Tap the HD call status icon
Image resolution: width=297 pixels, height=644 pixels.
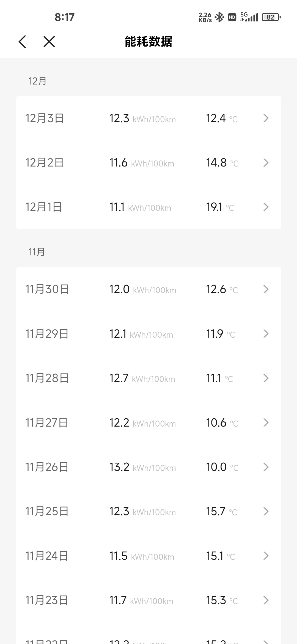pyautogui.click(x=232, y=17)
